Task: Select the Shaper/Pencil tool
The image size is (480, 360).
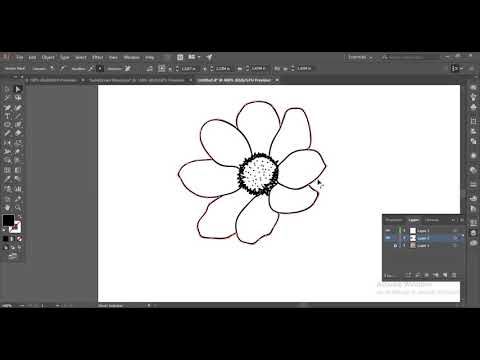Action: coord(7,133)
